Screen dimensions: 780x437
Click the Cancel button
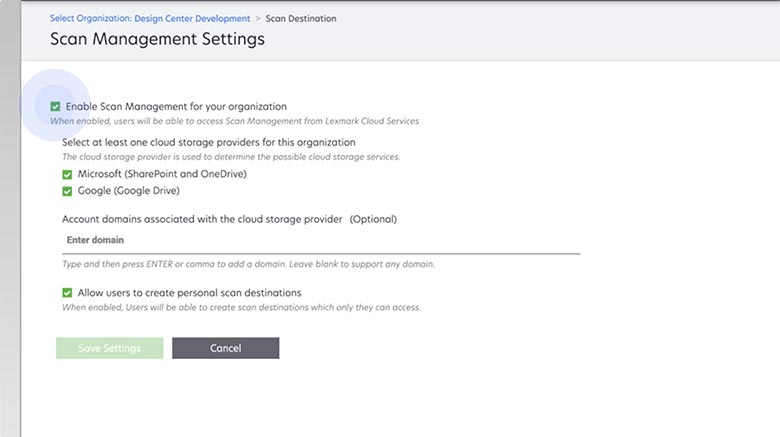point(225,348)
